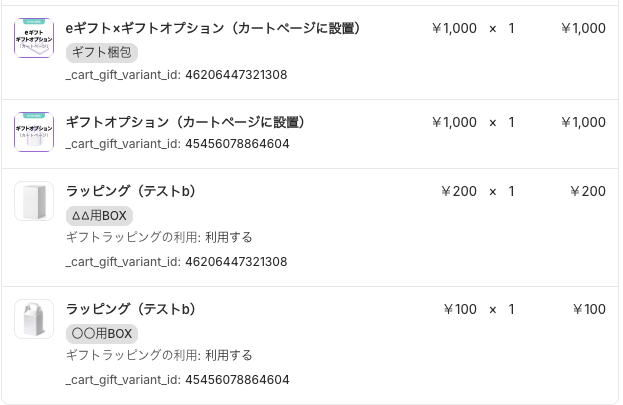Open the eギフト×ギフトオプション product title
623x405 pixels.
[213, 29]
